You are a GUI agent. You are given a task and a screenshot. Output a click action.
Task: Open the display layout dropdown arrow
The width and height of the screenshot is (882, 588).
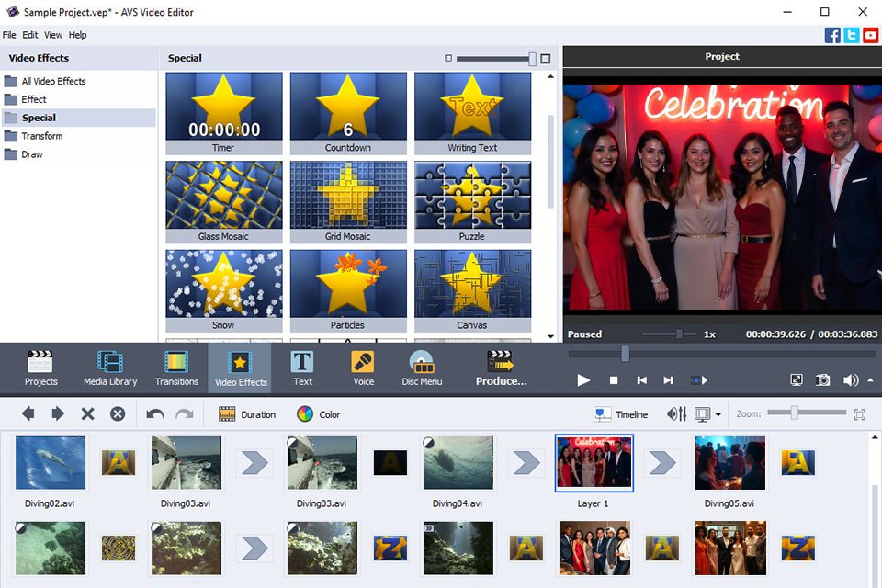tap(718, 415)
